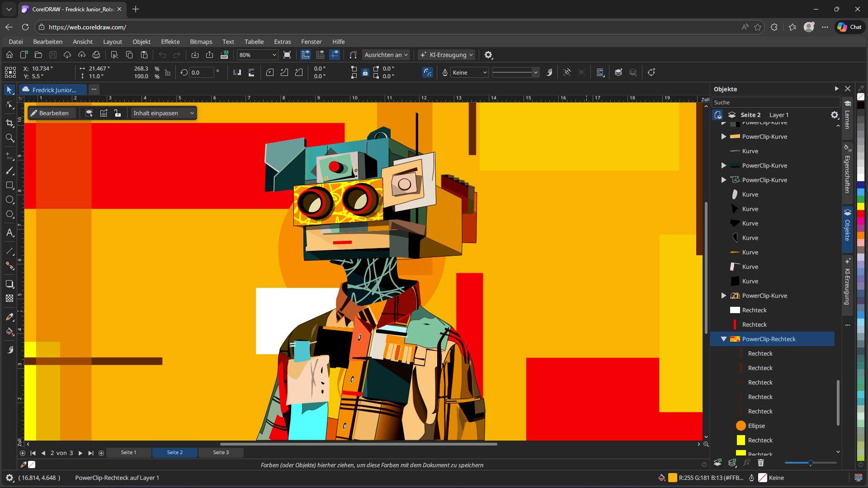Image resolution: width=868 pixels, height=488 pixels.
Task: Select the Text tool
Action: tap(10, 233)
